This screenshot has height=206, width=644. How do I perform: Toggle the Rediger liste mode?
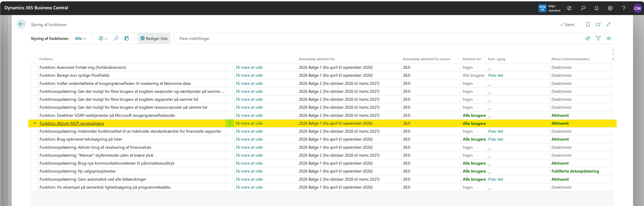pyautogui.click(x=154, y=38)
